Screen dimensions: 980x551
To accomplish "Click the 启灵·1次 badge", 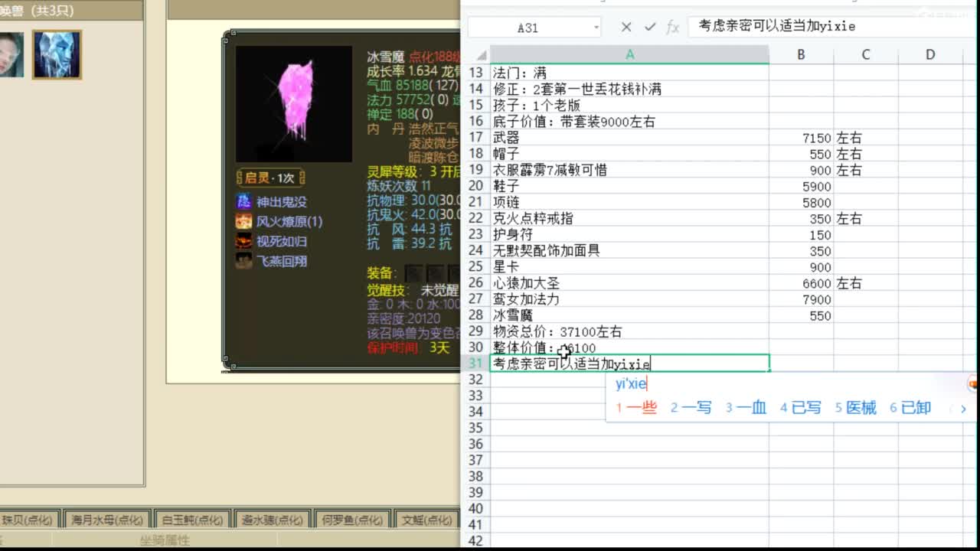I will 270,178.
